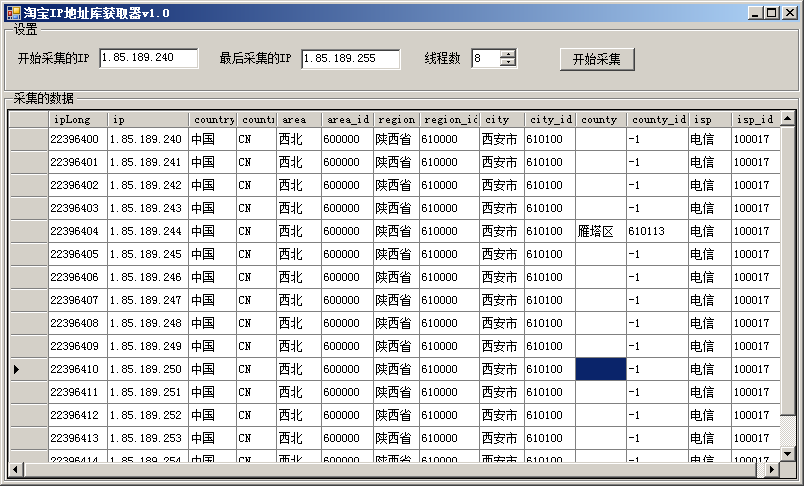Select the cell 1.85.189.246
Screen dimensions: 804x486
click(x=148, y=277)
